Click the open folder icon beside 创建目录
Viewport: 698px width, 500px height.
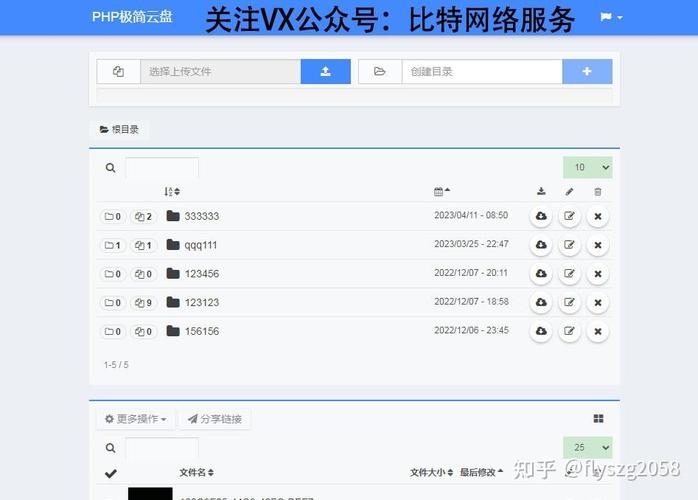click(380, 71)
